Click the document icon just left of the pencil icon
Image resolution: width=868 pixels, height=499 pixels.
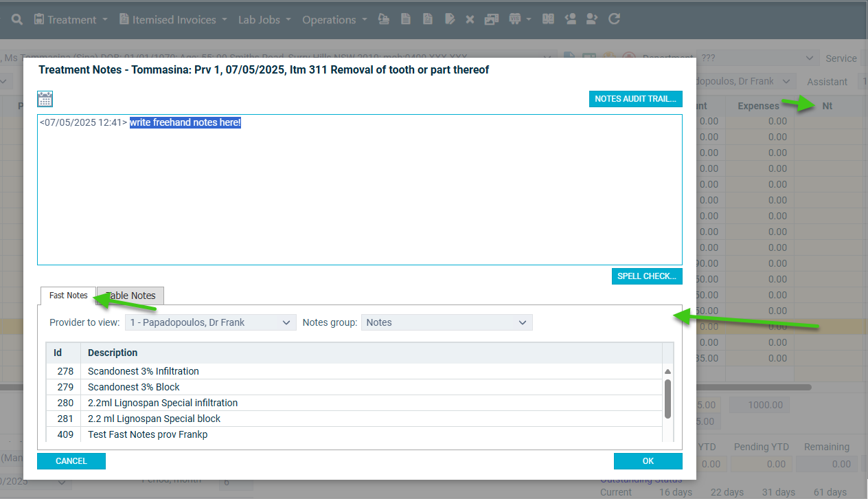(x=427, y=19)
